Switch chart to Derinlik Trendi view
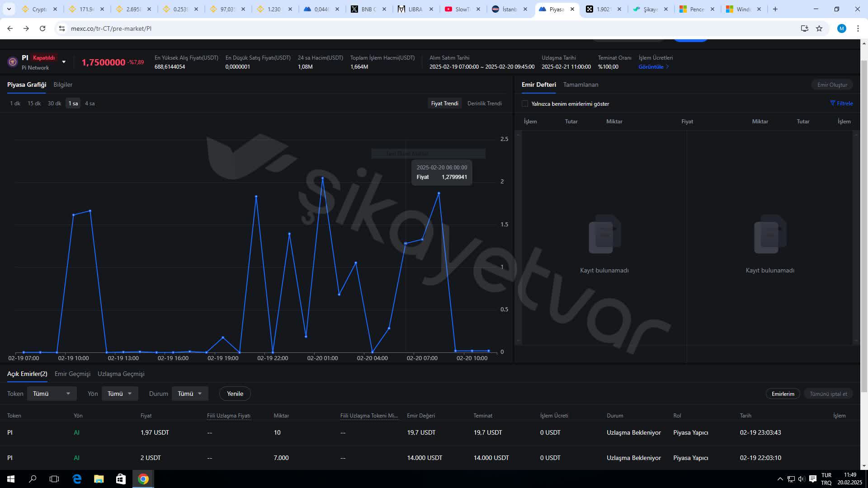The image size is (868, 488). pos(485,103)
